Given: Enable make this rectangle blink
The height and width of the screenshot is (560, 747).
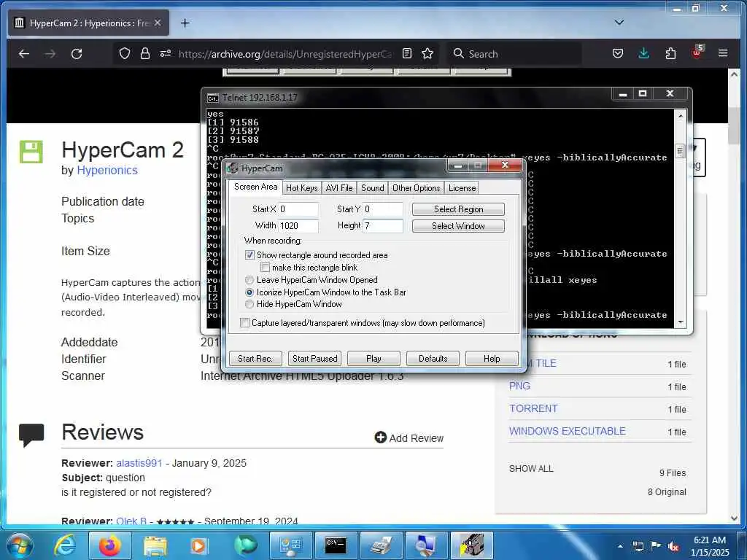Looking at the screenshot, I should (265, 268).
